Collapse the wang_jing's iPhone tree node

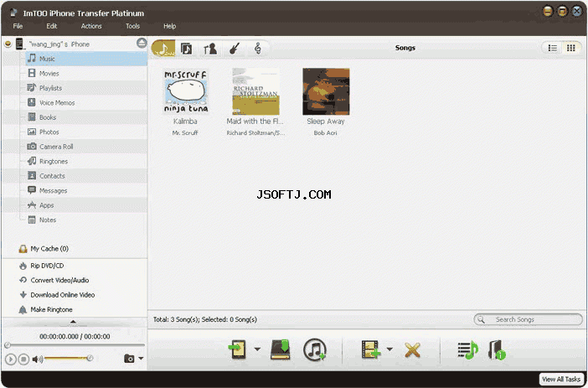click(x=8, y=44)
